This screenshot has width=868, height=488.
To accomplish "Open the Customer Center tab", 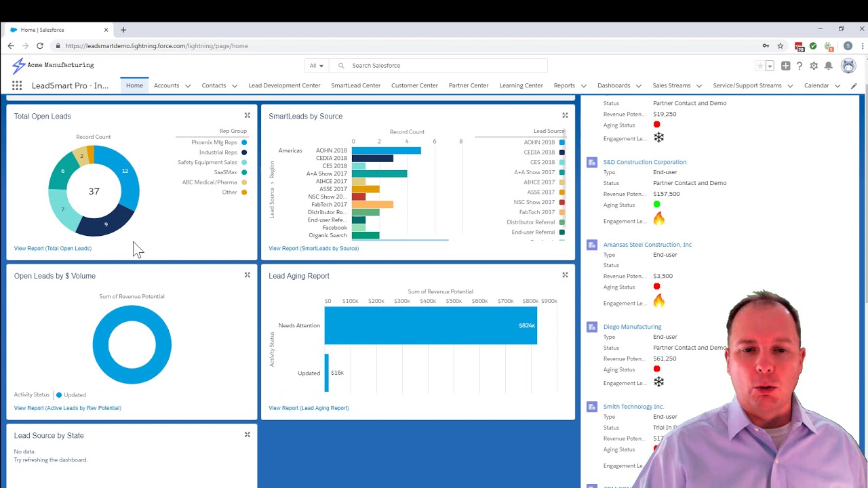I will (x=414, y=85).
